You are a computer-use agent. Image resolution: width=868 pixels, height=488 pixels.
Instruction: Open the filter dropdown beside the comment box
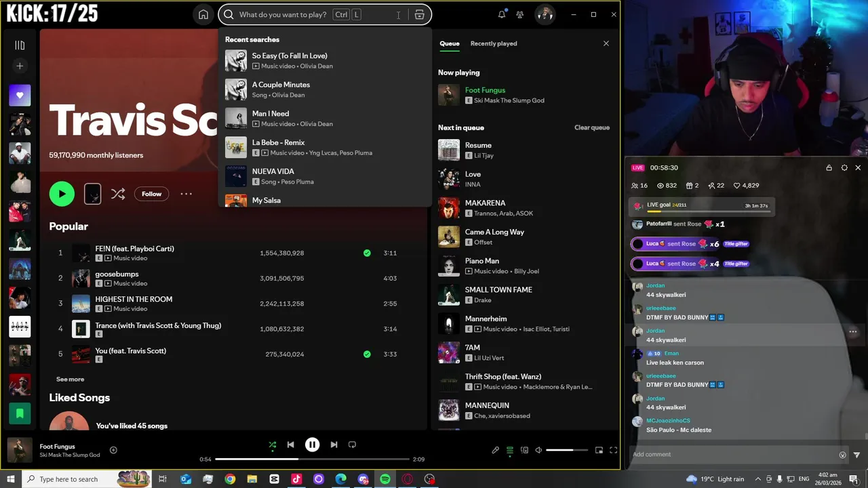tap(856, 455)
